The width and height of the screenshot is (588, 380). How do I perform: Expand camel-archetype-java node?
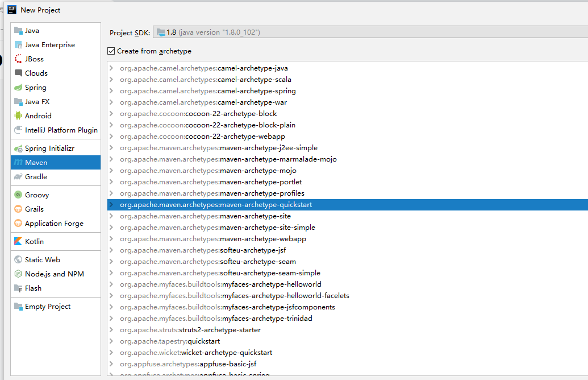point(111,68)
